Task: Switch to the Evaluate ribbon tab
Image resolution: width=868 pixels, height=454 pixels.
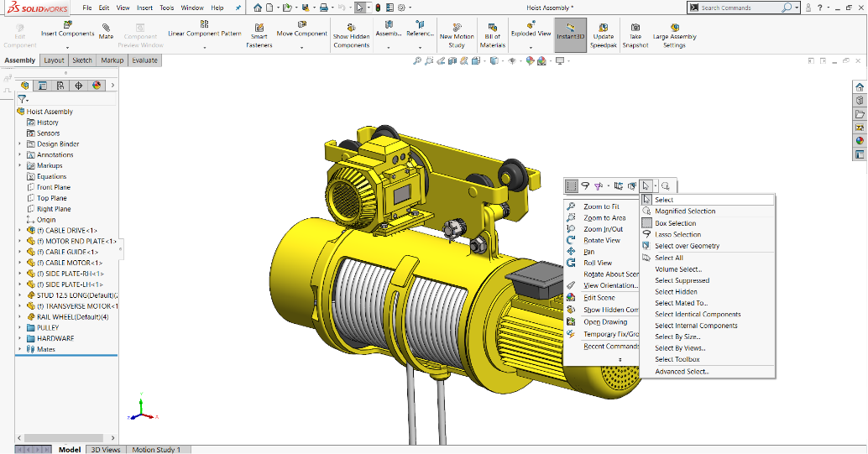Action: tap(144, 60)
